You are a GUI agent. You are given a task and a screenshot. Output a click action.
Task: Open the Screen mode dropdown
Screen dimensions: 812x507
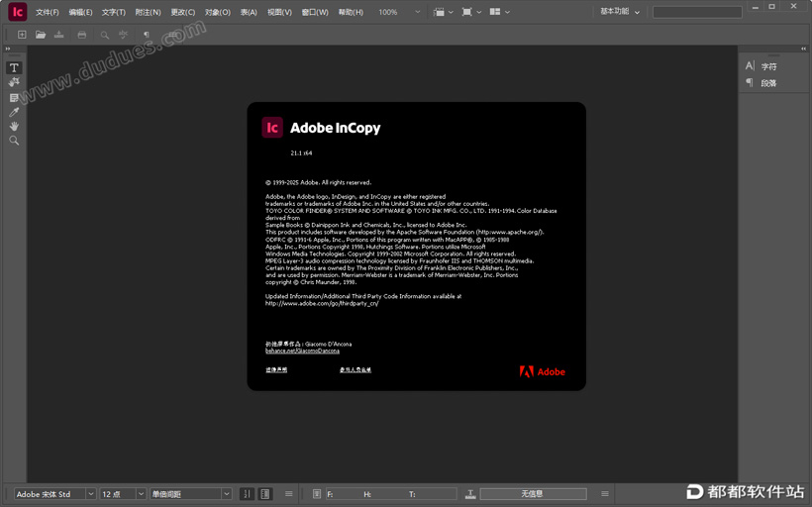pyautogui.click(x=471, y=12)
